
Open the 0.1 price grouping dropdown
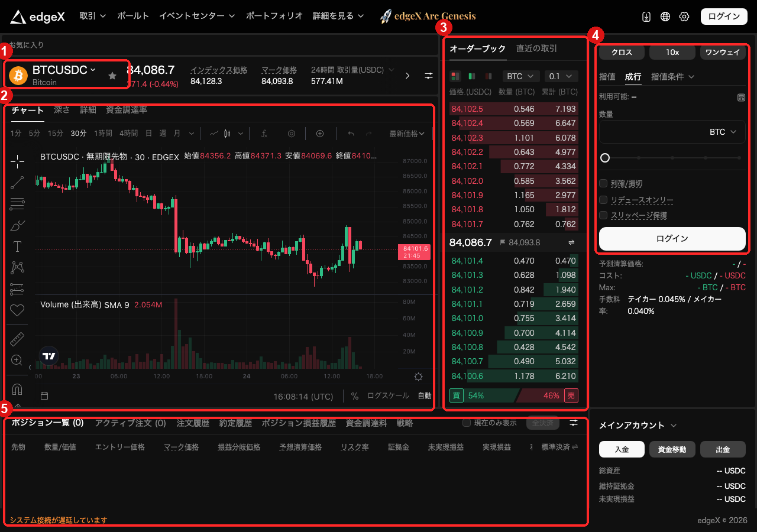point(561,76)
